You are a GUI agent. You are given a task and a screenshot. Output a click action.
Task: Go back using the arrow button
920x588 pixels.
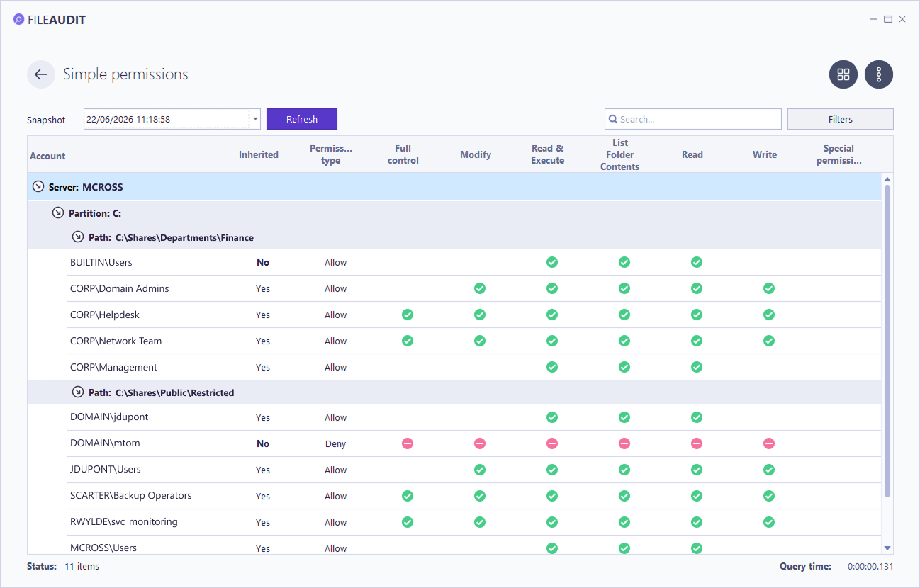41,74
